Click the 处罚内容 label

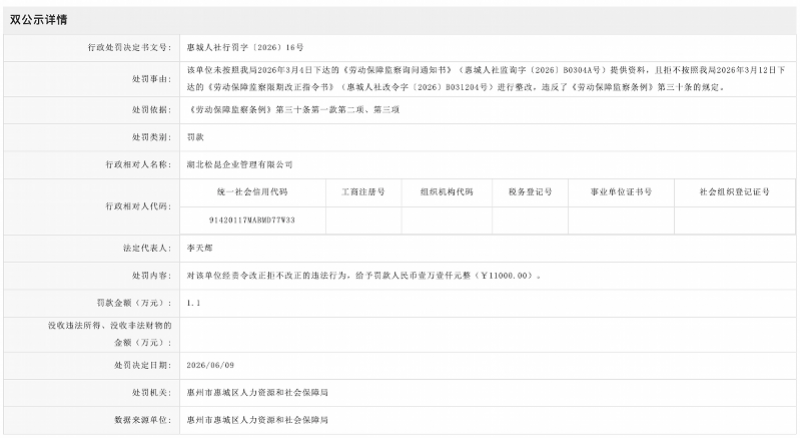point(152,276)
